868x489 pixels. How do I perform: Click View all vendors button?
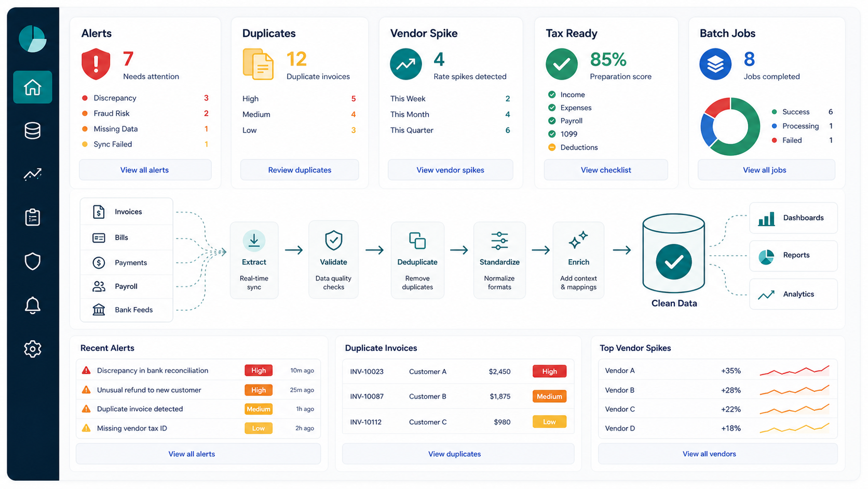click(717, 454)
